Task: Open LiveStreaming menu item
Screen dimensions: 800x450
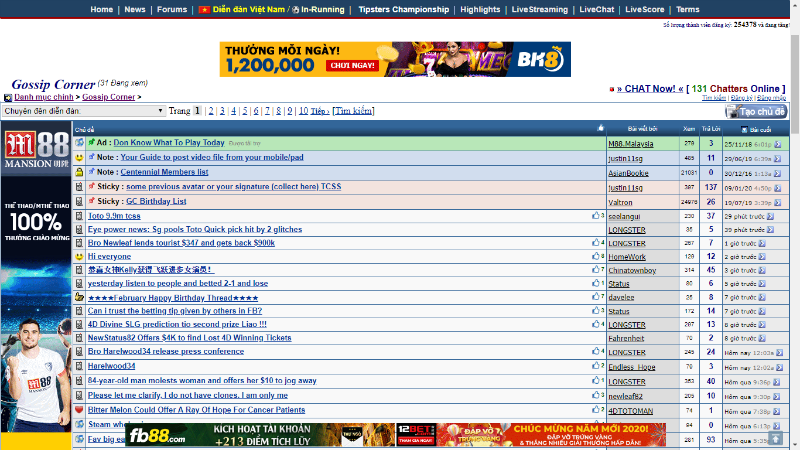Action: (539, 9)
